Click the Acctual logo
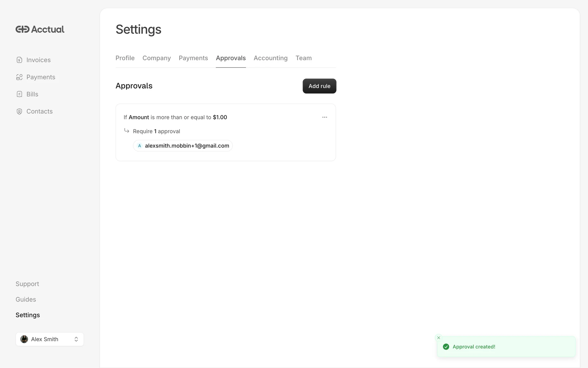588x368 pixels. [x=40, y=29]
